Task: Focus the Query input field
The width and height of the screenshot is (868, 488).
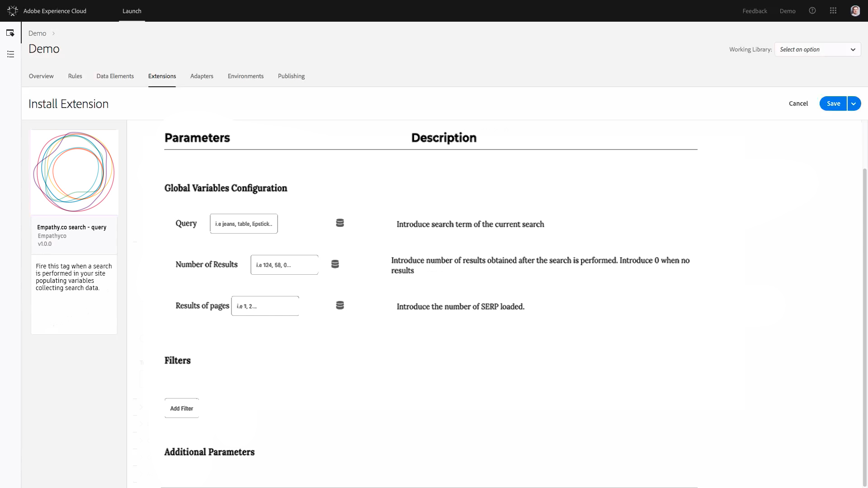Action: point(244,224)
